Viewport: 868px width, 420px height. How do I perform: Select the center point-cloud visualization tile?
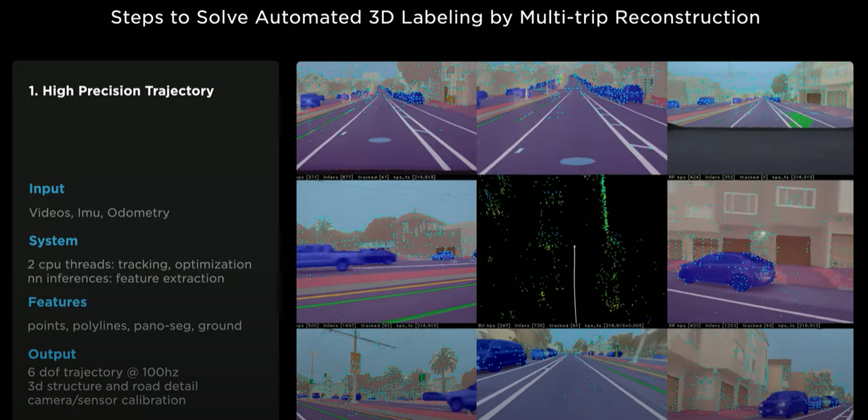click(572, 250)
